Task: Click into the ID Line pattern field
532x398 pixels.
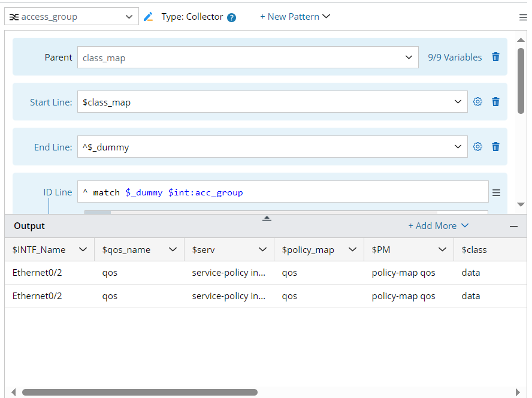Action: point(282,192)
